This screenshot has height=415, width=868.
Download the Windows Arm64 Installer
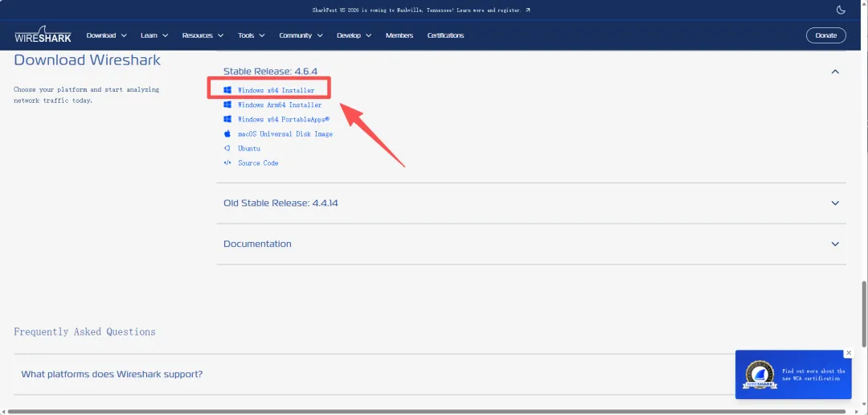[280, 105]
